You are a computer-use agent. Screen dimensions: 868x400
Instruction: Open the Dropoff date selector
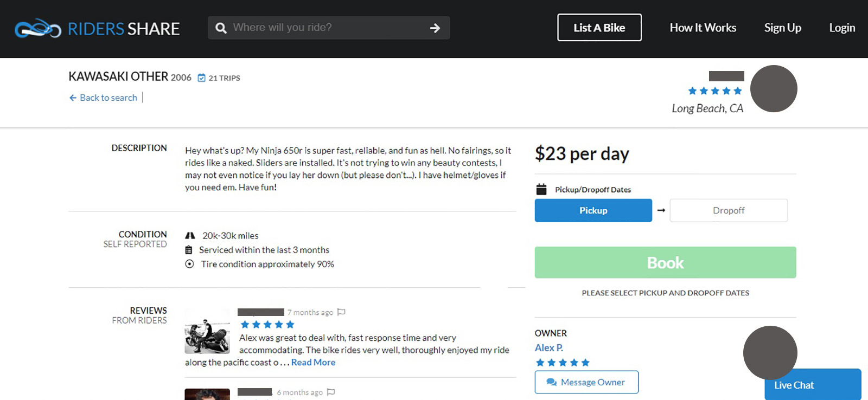click(728, 210)
